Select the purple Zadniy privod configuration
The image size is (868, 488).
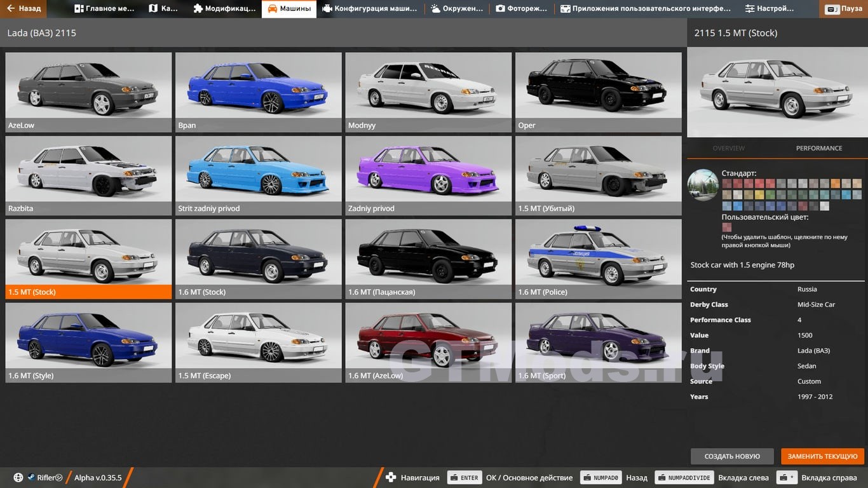[x=428, y=175]
